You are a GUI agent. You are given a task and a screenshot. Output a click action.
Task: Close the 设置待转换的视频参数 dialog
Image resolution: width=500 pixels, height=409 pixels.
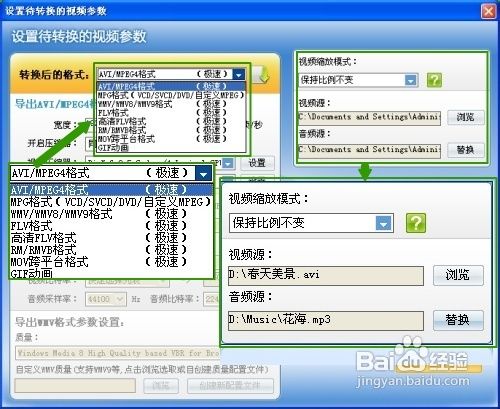point(488,11)
